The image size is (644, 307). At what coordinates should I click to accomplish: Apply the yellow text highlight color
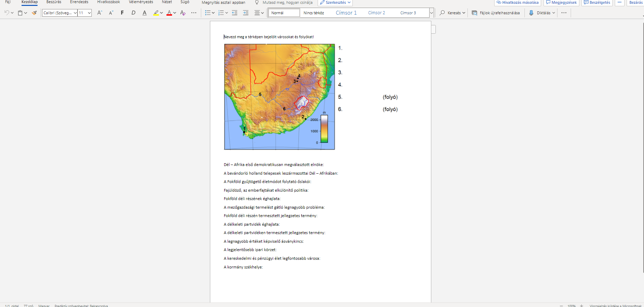click(x=156, y=13)
